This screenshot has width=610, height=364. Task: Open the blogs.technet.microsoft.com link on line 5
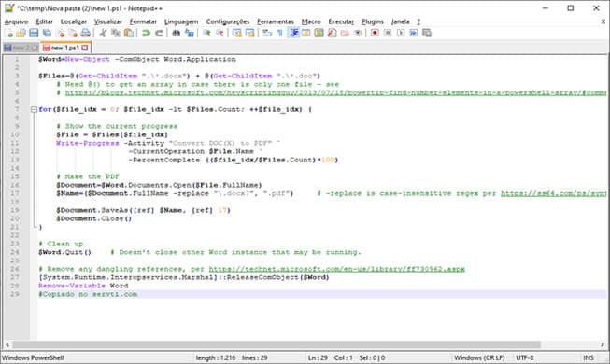pyautogui.click(x=335, y=92)
